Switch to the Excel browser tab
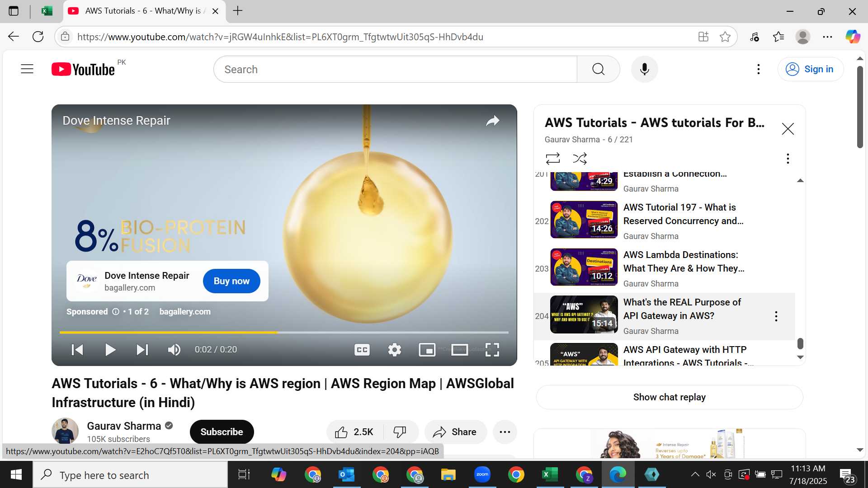Viewport: 868px width, 488px height. [x=47, y=11]
